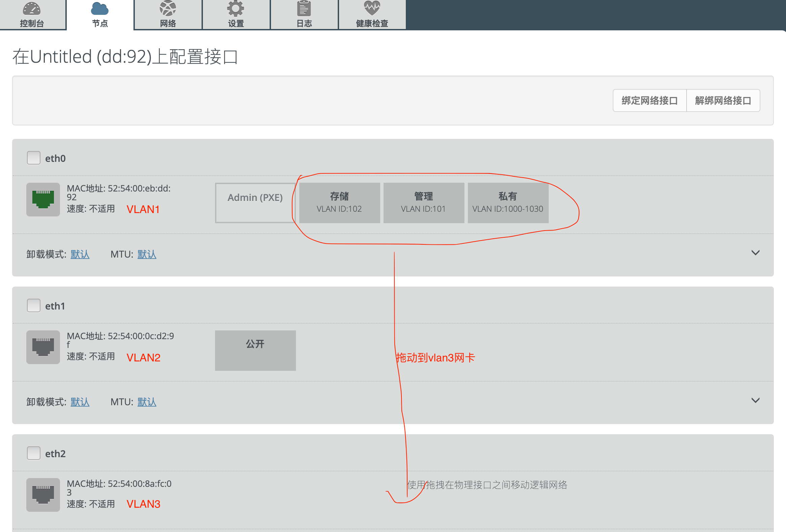Click eth1 MAC地址 52:54:00:0c:d2:9f text
Image resolution: width=786 pixels, height=532 pixels.
click(120, 340)
